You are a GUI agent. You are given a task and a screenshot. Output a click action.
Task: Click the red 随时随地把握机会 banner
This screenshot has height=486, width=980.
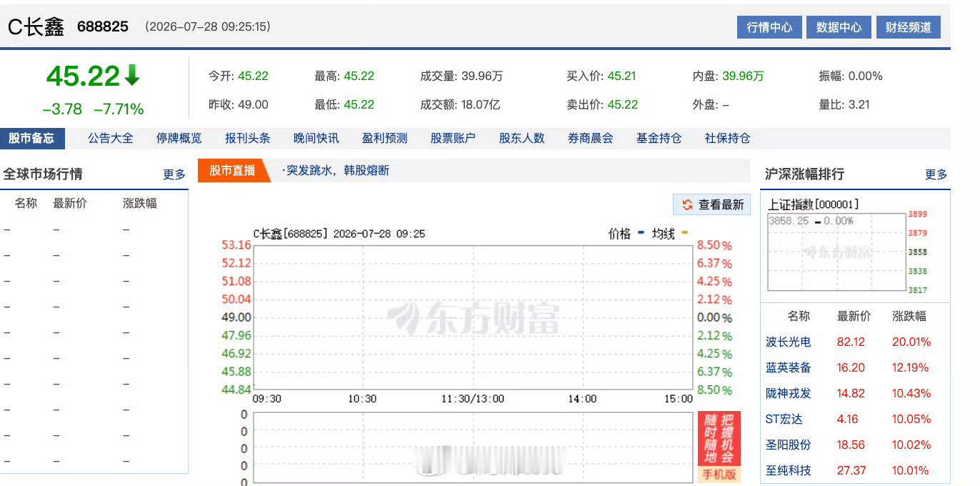[719, 439]
